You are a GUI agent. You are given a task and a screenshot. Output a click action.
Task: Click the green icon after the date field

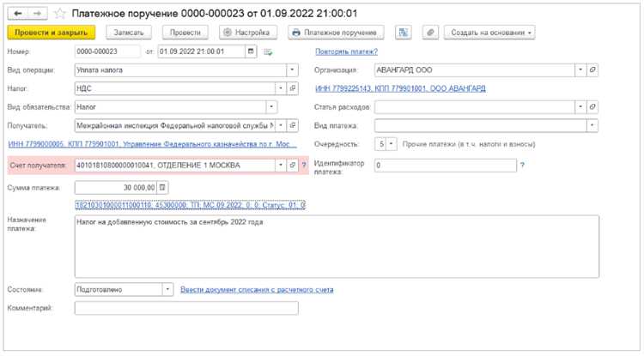tap(268, 52)
